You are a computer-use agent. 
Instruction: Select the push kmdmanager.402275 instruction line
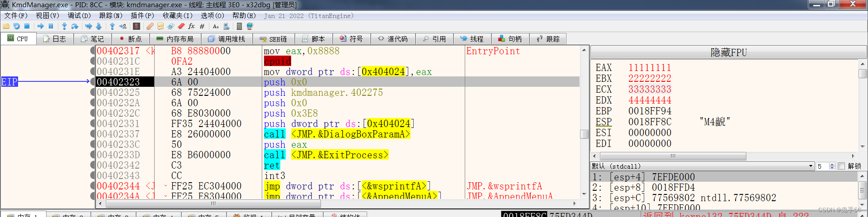pos(323,93)
